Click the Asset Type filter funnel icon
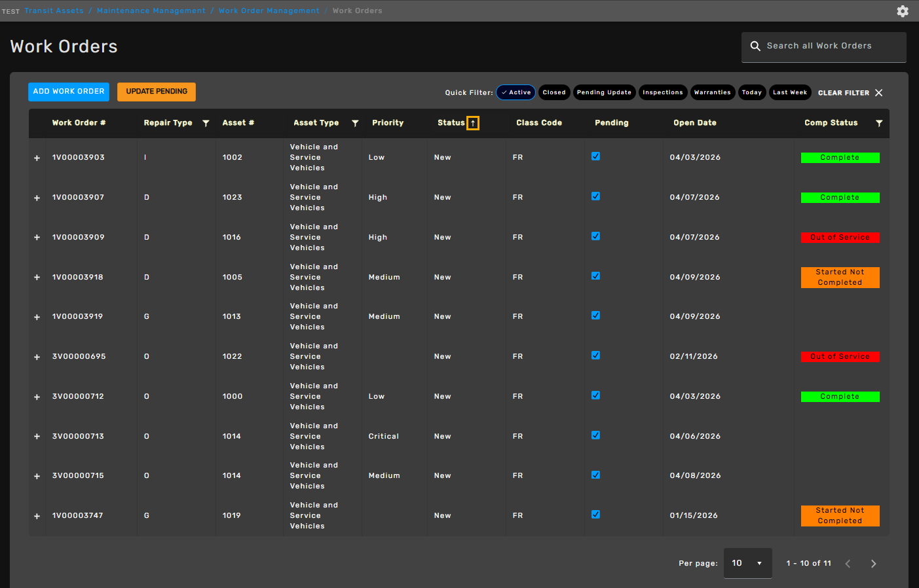The width and height of the screenshot is (919, 588). pyautogui.click(x=355, y=123)
